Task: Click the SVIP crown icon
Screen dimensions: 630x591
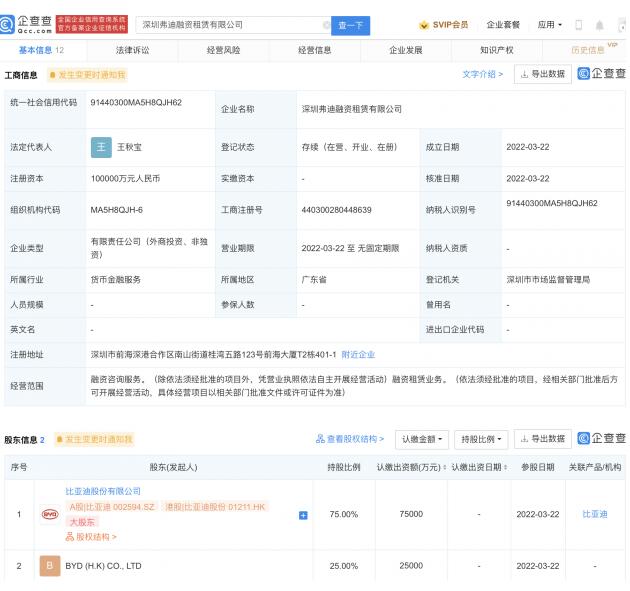Action: click(423, 25)
